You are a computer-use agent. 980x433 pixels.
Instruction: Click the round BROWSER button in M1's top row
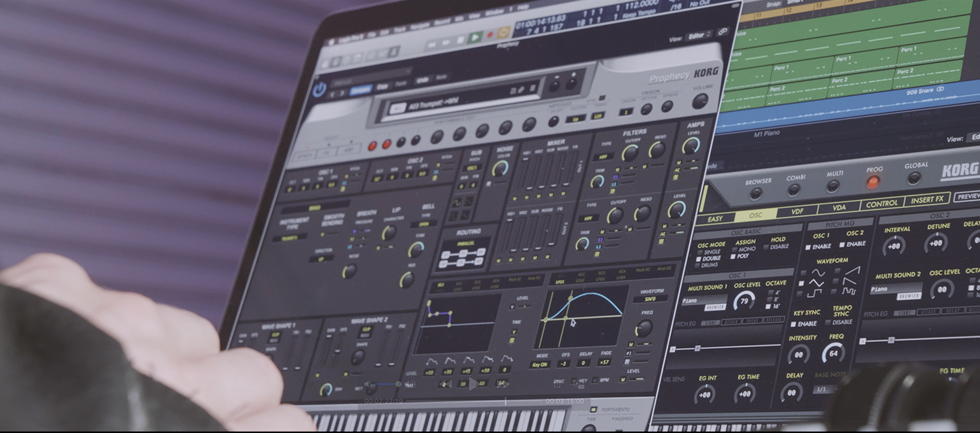coord(756,194)
